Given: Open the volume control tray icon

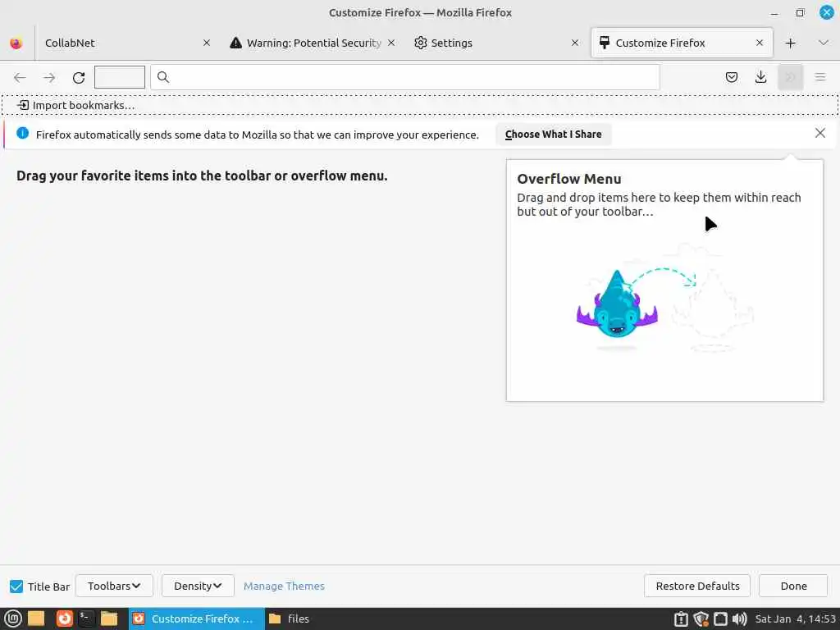Looking at the screenshot, I should (x=739, y=619).
